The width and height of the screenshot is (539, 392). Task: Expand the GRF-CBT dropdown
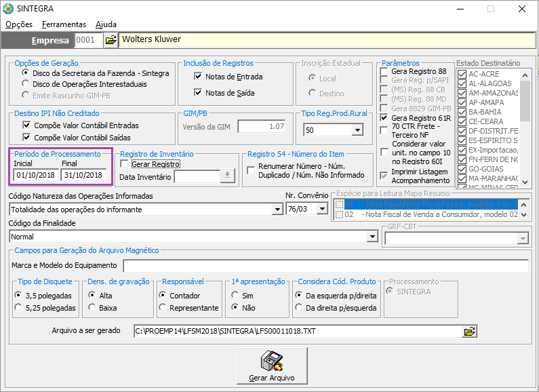click(523, 238)
